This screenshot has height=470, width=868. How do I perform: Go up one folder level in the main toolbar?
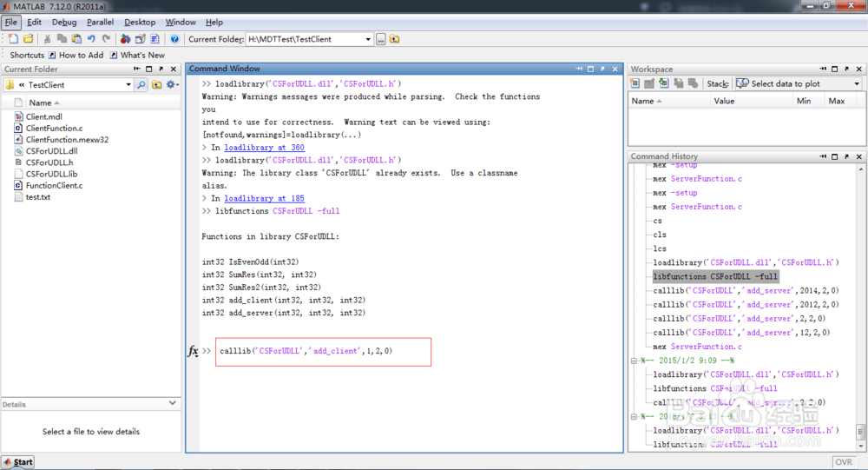(x=395, y=39)
